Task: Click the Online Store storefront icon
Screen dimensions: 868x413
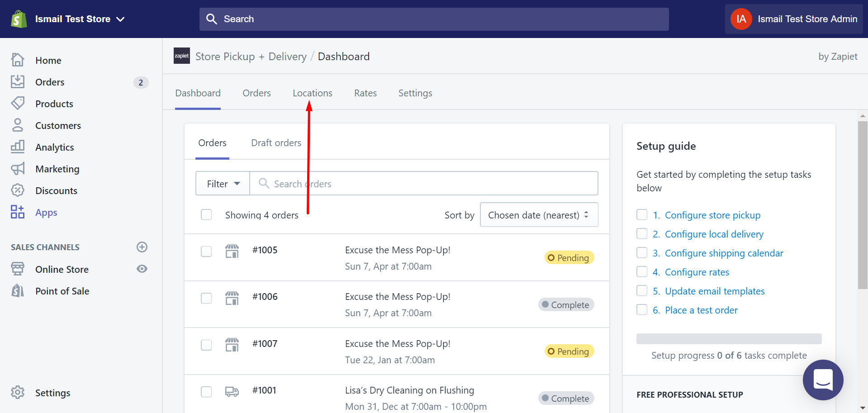Action: click(18, 269)
